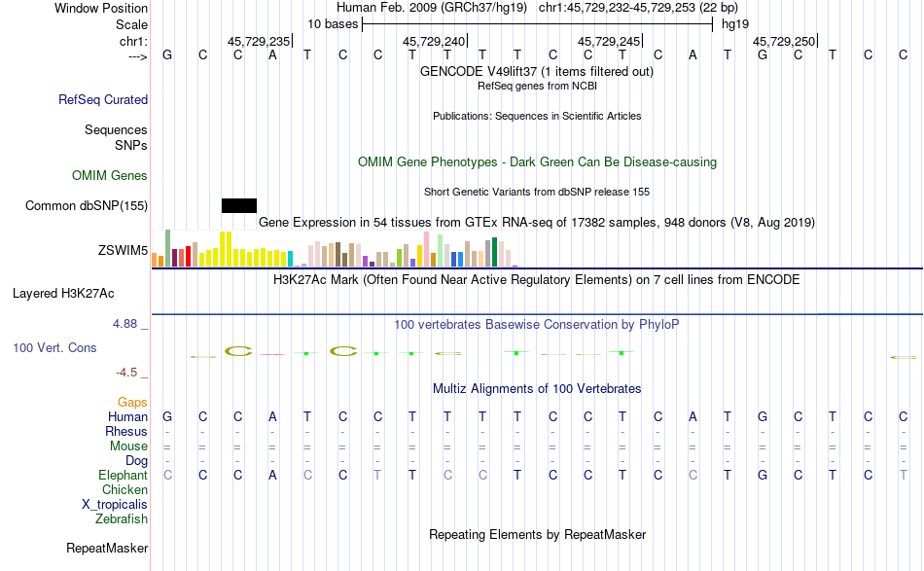Click the red PhyloP conservation mark

click(x=272, y=354)
